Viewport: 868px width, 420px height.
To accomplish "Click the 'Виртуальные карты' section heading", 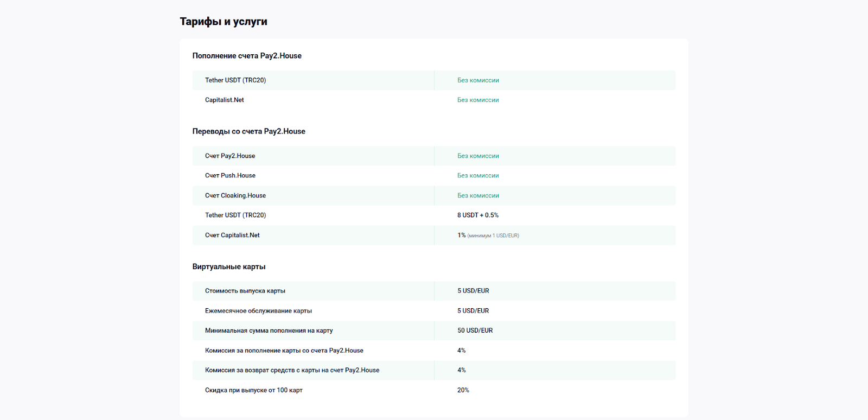I will pos(229,266).
